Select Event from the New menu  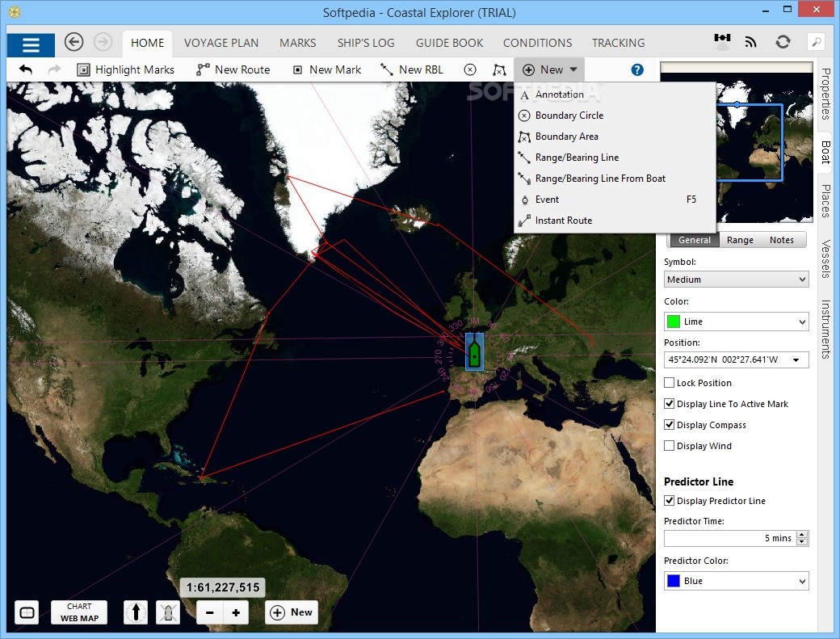point(615,200)
